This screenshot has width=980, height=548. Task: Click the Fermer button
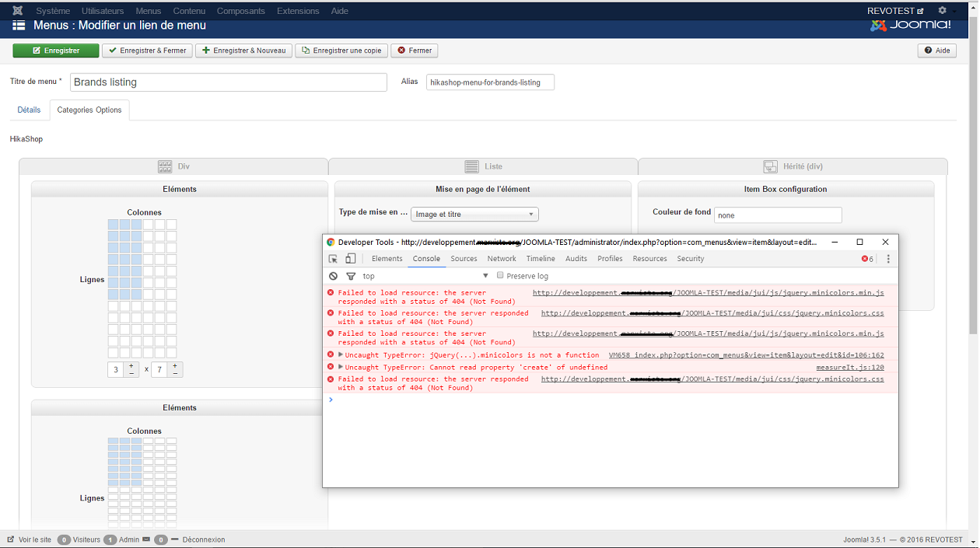[x=415, y=51]
